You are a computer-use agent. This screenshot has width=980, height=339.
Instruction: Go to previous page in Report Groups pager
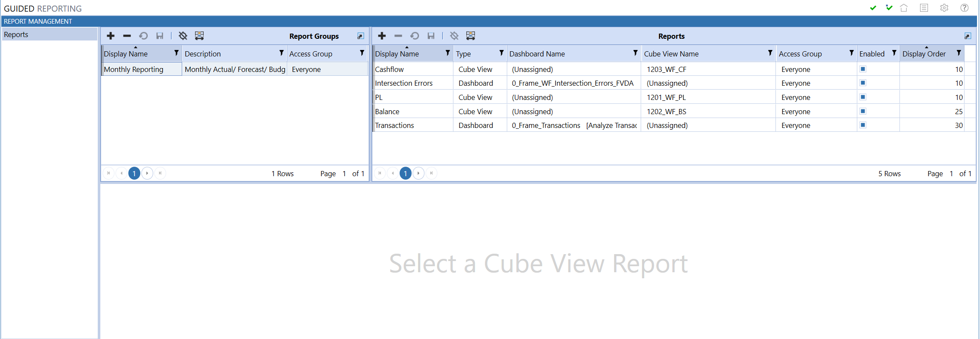point(121,173)
